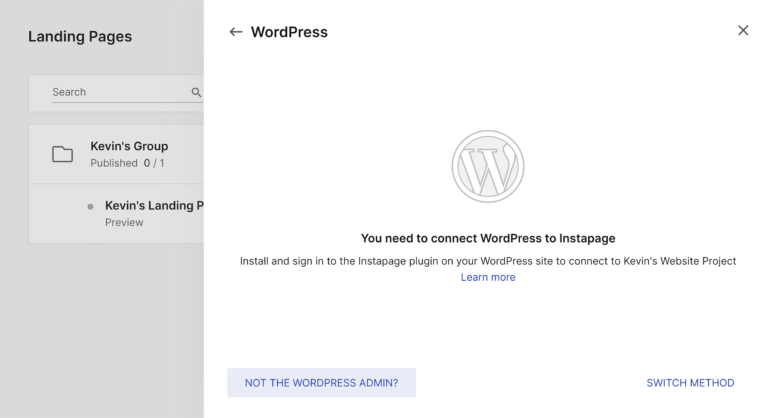Open Kevin's Group row
This screenshot has height=418, width=768.
click(x=116, y=154)
